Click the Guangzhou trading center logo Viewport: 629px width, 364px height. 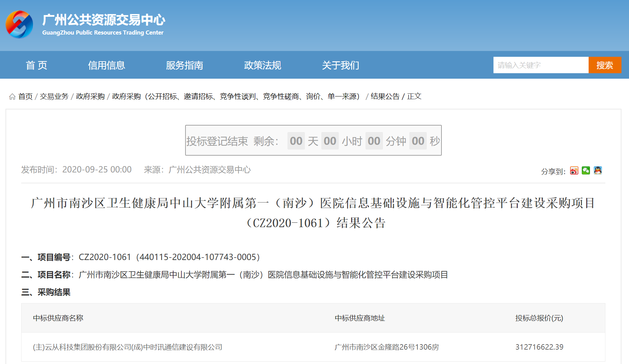tap(19, 24)
